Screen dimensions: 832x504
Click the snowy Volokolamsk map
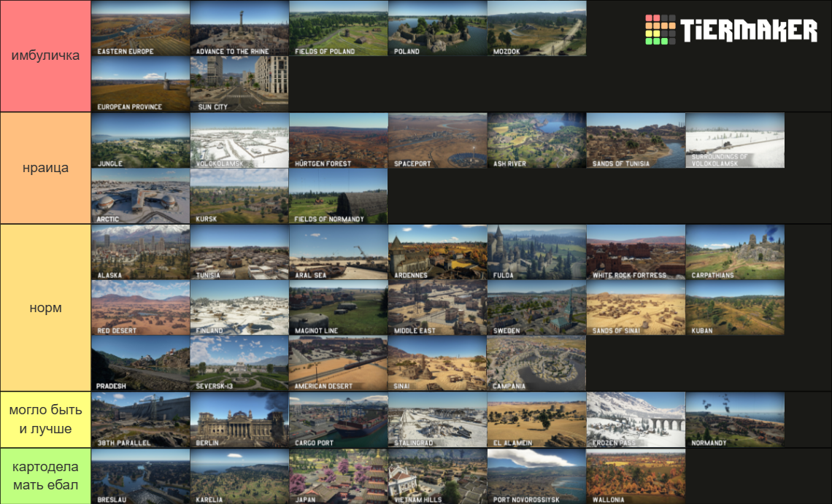click(x=239, y=141)
